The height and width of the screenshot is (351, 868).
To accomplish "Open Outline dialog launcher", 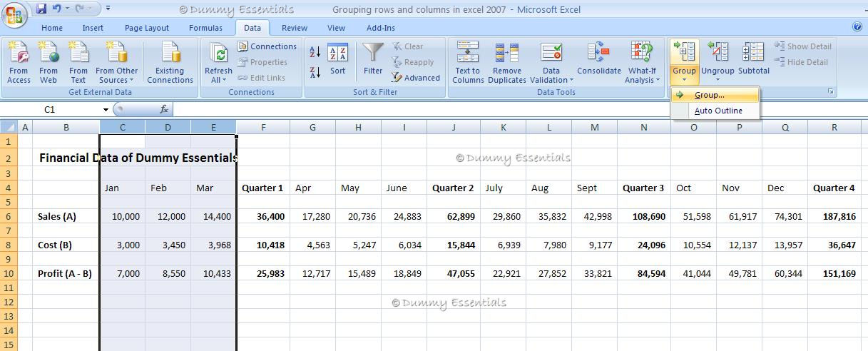I will point(830,92).
